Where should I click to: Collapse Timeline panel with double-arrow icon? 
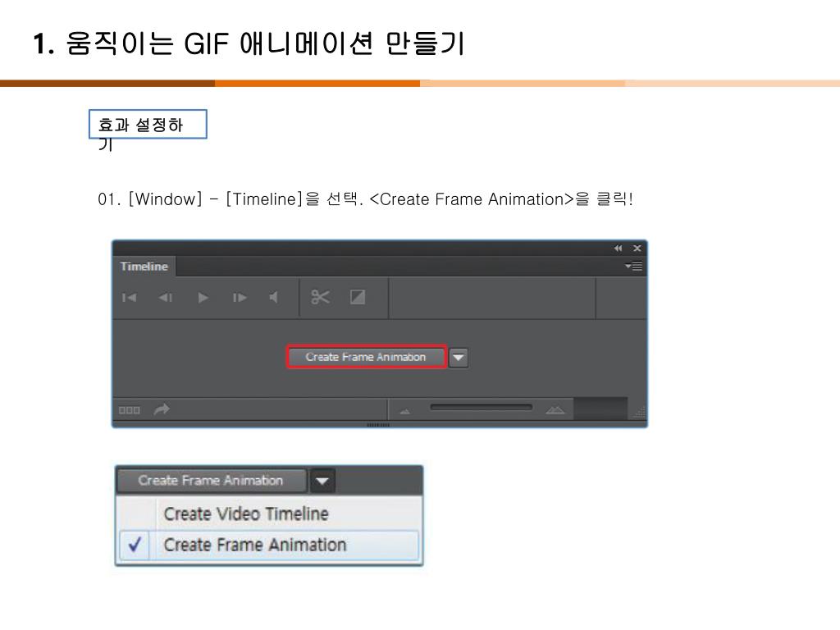click(x=619, y=248)
